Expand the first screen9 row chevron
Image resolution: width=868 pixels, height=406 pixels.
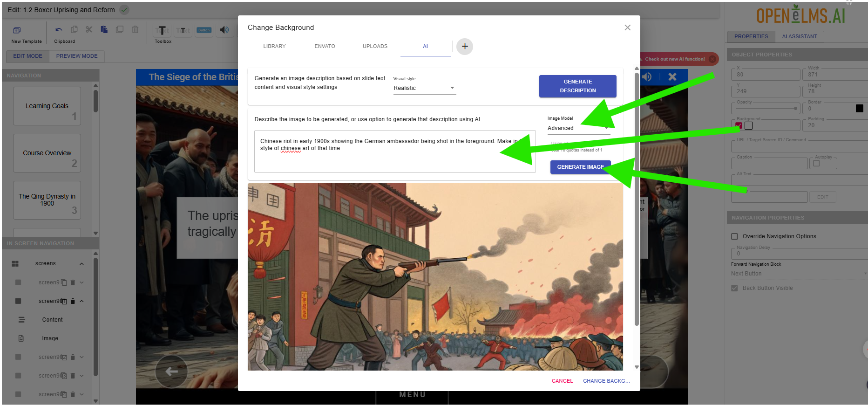[81, 282]
